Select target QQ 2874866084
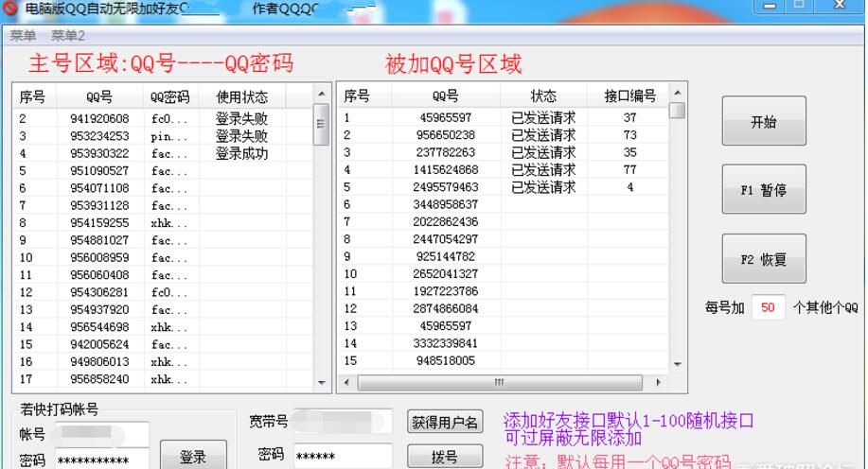Image resolution: width=868 pixels, height=469 pixels. tap(504, 308)
